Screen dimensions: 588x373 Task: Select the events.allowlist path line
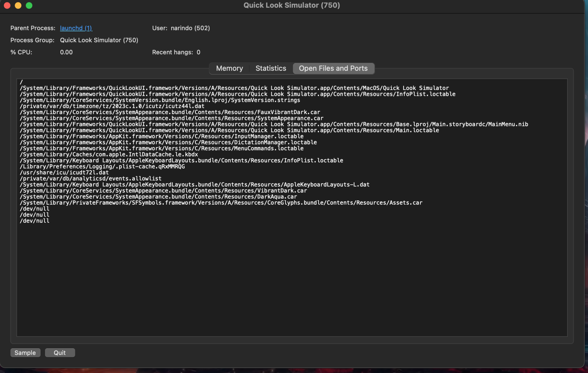(91, 178)
